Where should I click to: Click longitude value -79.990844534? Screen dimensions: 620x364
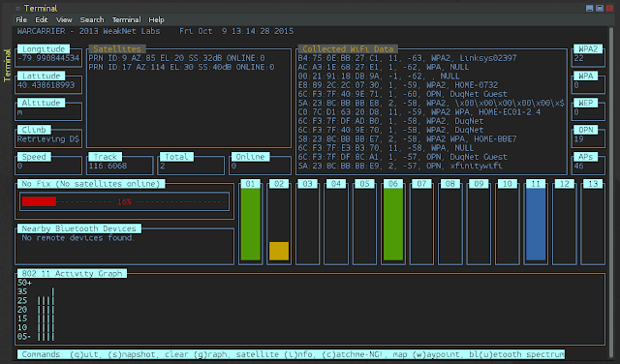tap(48, 58)
